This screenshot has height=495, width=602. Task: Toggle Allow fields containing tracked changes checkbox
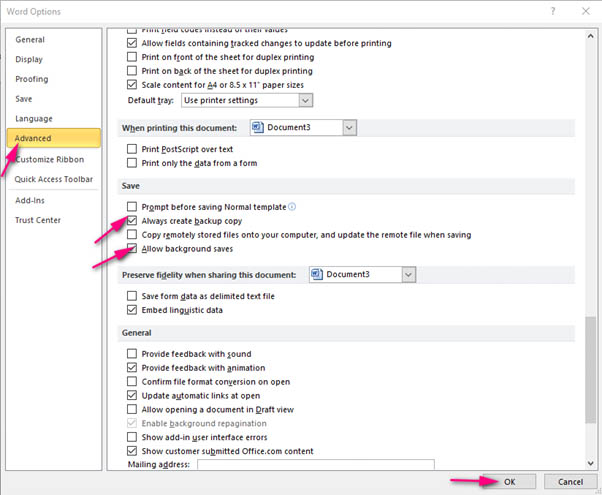click(x=132, y=43)
